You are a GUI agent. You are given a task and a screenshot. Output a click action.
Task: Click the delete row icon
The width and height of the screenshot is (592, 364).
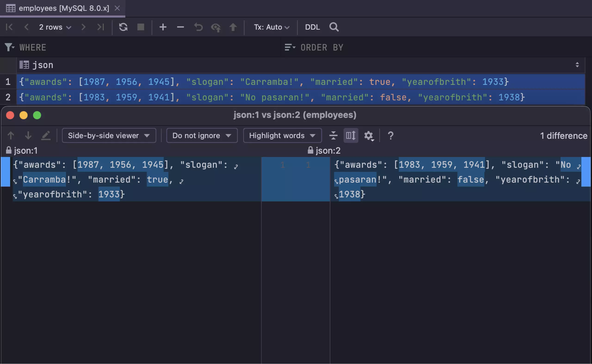click(x=180, y=27)
